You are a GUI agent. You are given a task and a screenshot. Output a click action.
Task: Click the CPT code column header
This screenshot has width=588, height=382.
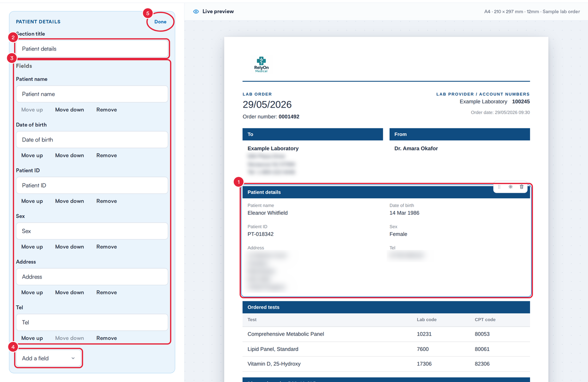(x=485, y=320)
